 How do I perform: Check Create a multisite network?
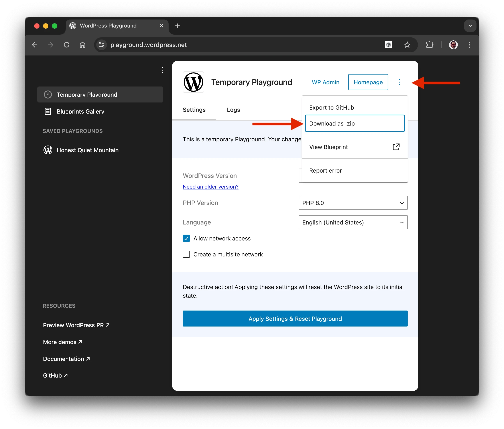186,254
